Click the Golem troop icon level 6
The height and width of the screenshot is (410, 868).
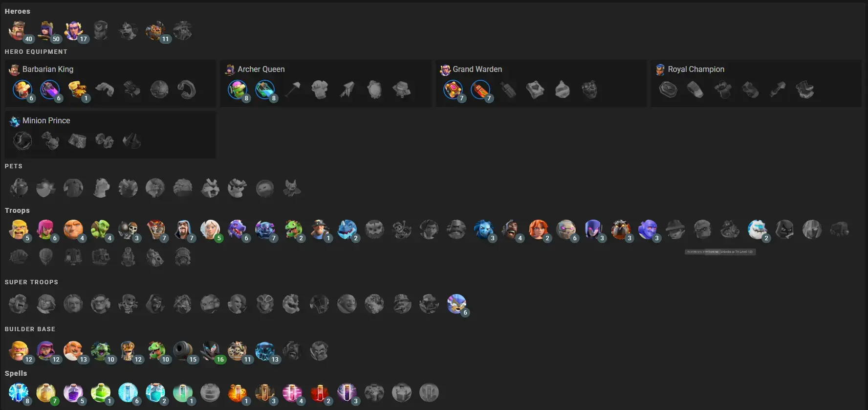[x=566, y=229]
